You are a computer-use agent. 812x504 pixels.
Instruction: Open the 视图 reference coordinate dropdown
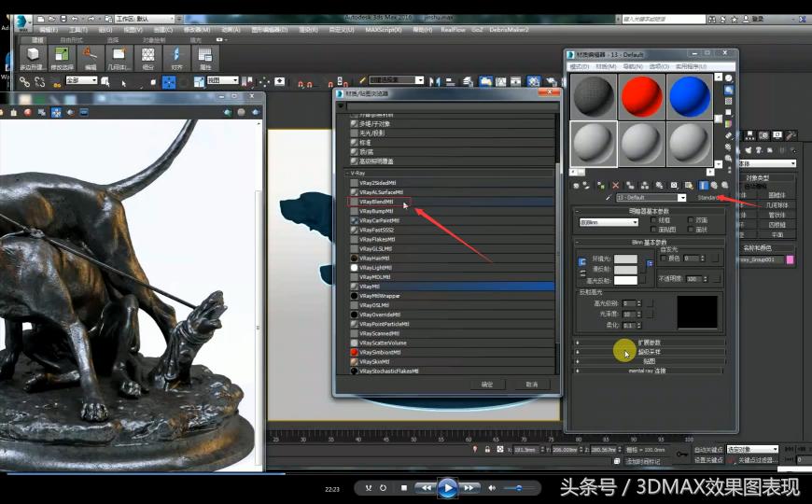click(222, 80)
